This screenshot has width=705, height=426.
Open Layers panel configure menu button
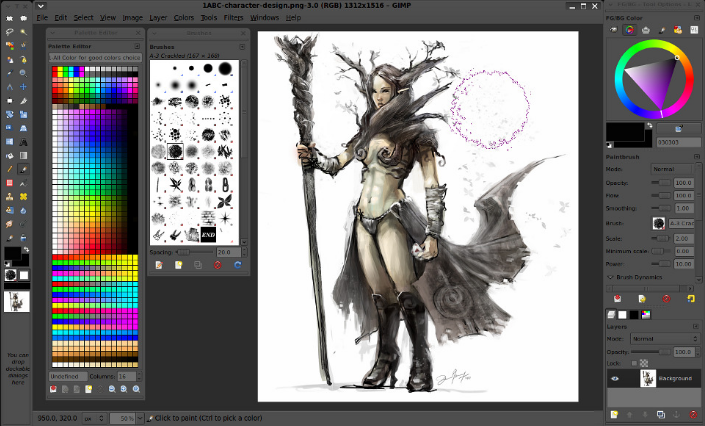point(696,326)
